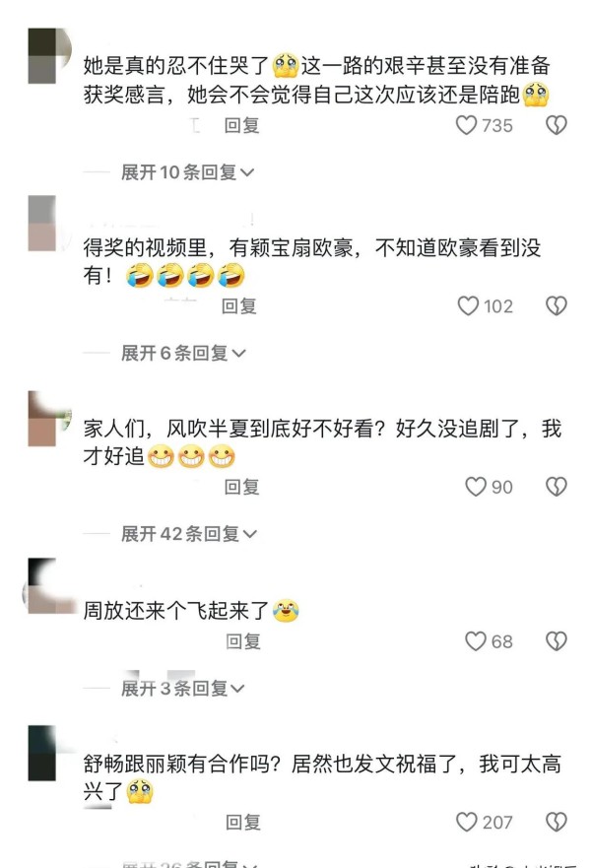Expand 展开10条回复 replies
The height and width of the screenshot is (868, 591).
pos(187,172)
